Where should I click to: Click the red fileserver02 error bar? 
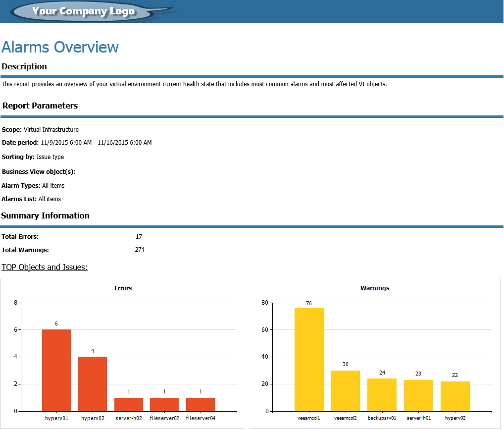click(164, 405)
